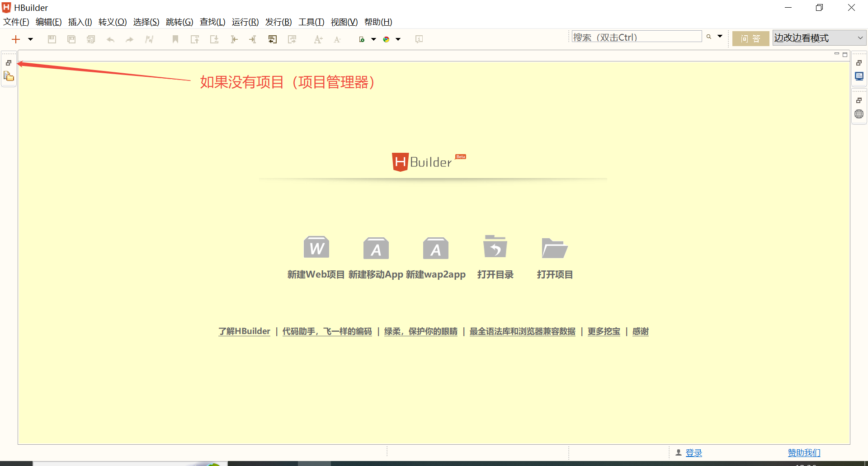Open the project manager icon in left sidebar
The width and height of the screenshot is (868, 466).
(9, 76)
